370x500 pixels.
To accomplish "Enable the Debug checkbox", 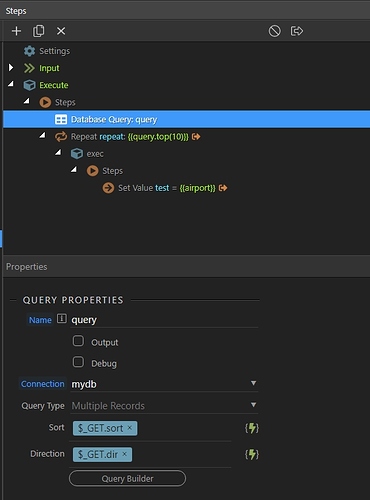I will (x=78, y=362).
